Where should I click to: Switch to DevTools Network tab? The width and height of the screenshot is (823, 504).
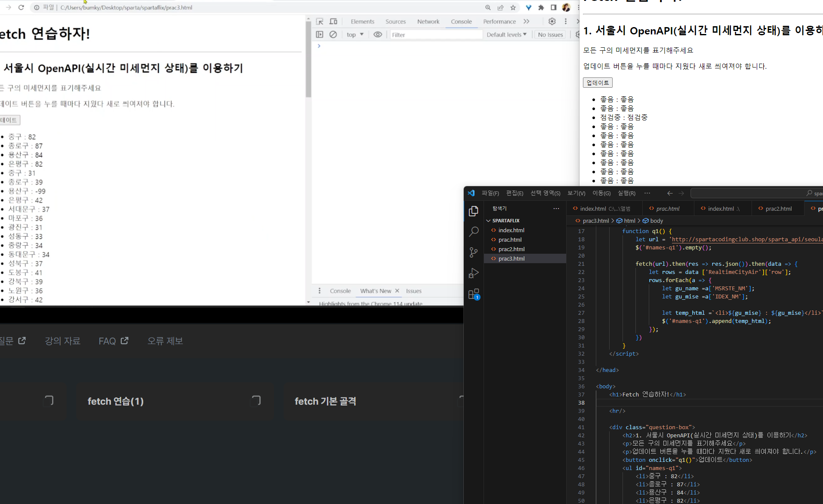[428, 22]
